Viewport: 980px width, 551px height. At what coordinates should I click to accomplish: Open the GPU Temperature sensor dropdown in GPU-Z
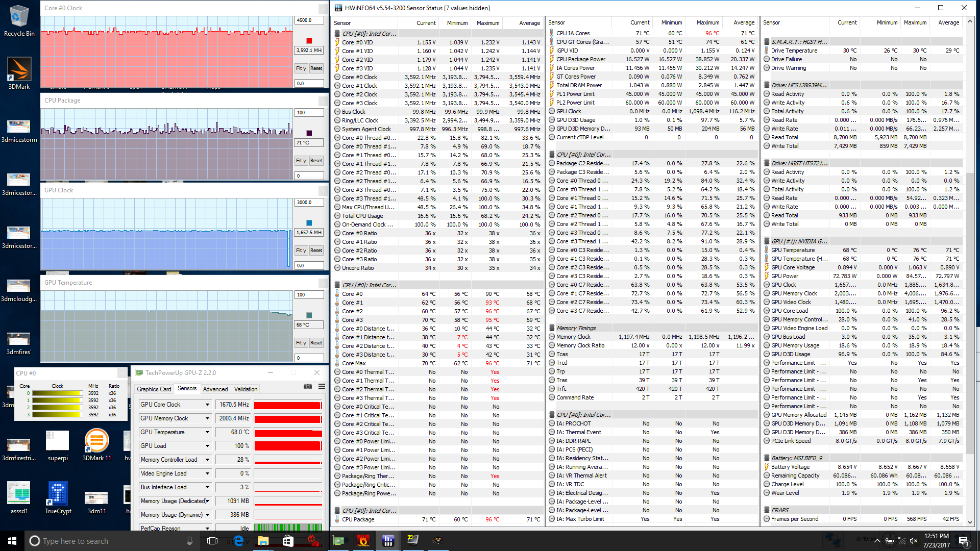tap(207, 432)
